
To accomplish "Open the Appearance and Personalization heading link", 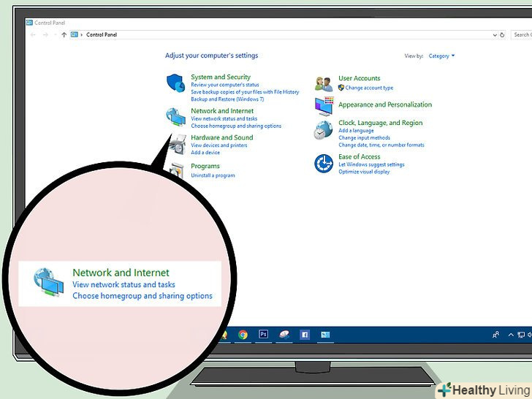I will pyautogui.click(x=385, y=104).
